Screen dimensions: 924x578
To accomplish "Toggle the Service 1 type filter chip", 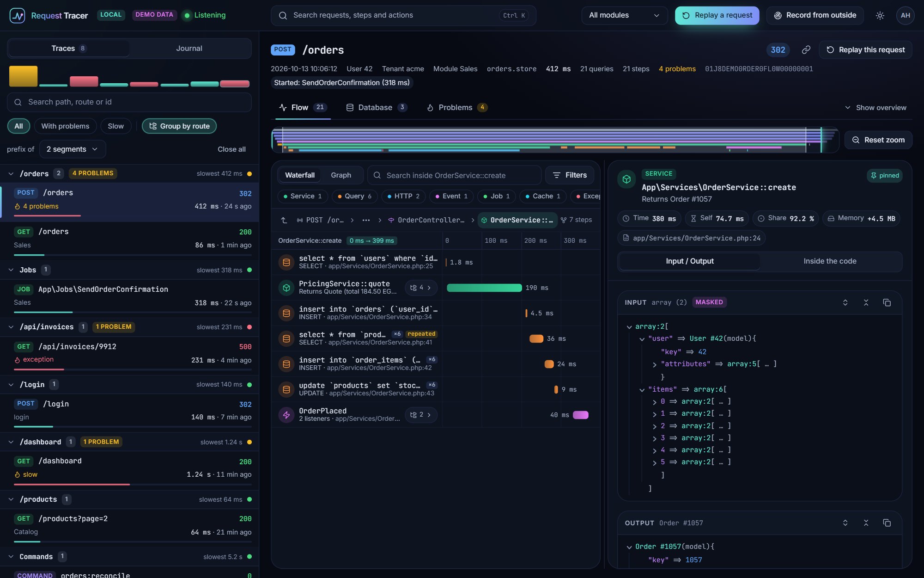I will point(303,196).
